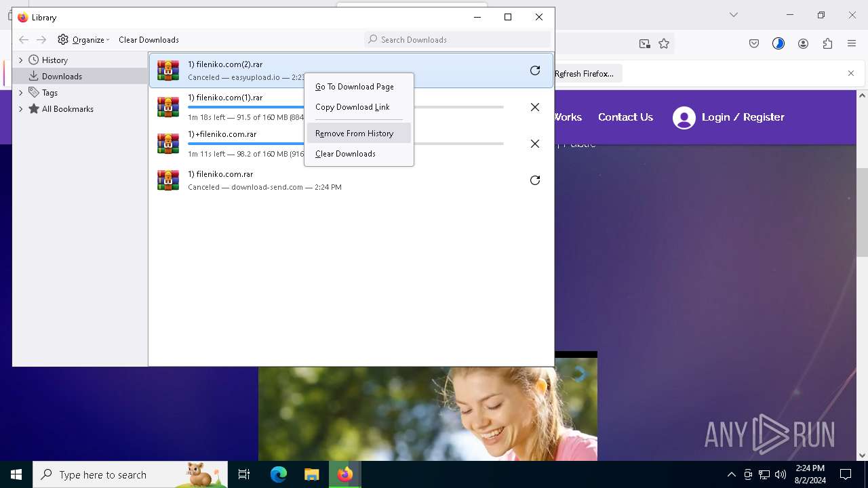Viewport: 868px width, 488px height.
Task: Go back in Library navigation
Action: [24, 40]
